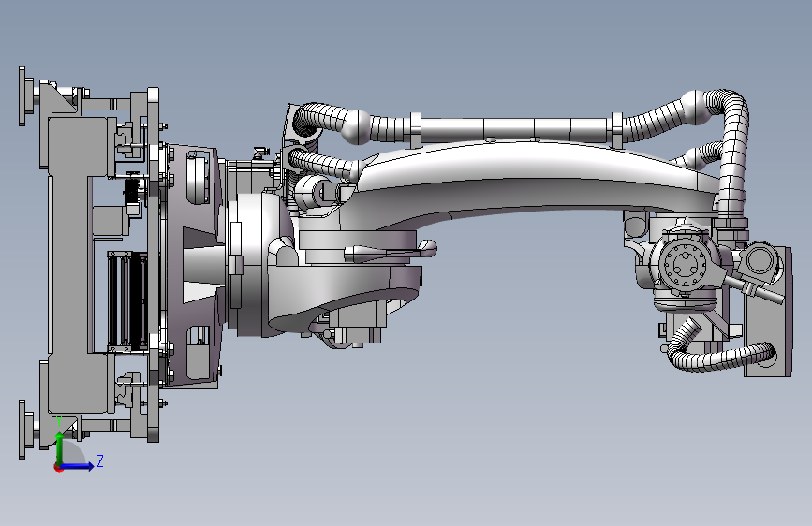Click the green Y axis arrow of the triad

pyautogui.click(x=60, y=447)
